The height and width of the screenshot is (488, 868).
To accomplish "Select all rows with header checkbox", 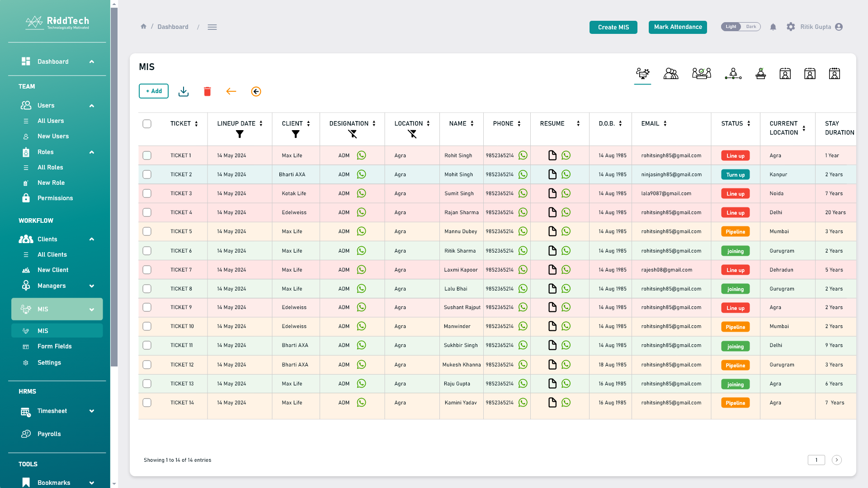I will tap(147, 124).
